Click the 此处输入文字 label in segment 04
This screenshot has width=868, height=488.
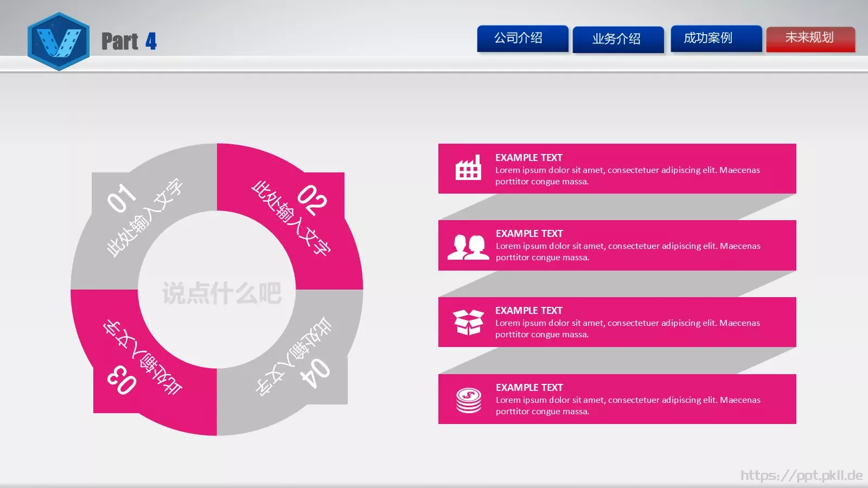[x=293, y=356]
